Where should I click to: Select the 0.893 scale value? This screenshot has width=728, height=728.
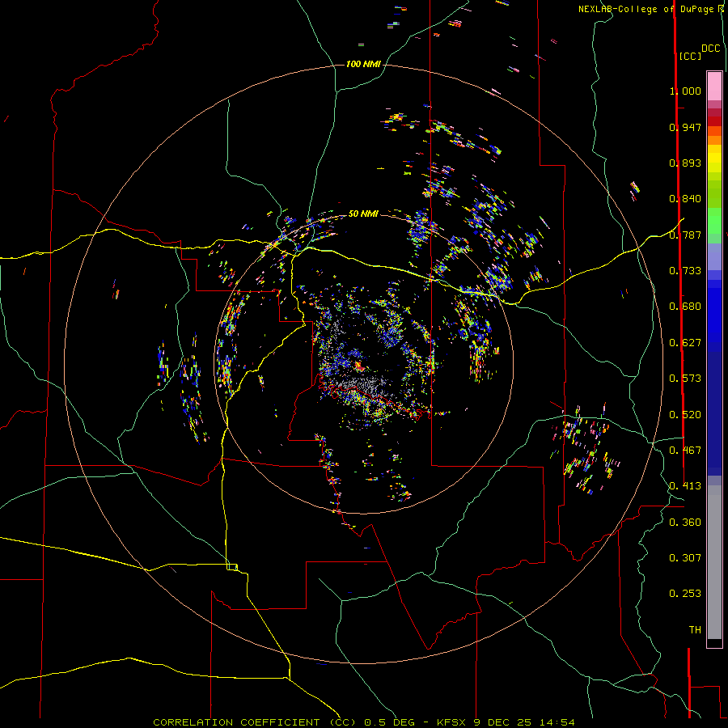685,163
